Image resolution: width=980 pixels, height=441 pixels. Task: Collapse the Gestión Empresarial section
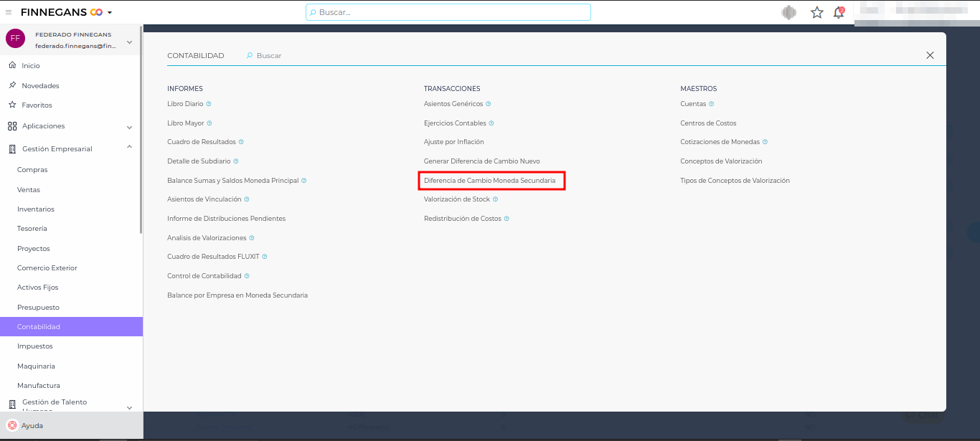pos(130,147)
